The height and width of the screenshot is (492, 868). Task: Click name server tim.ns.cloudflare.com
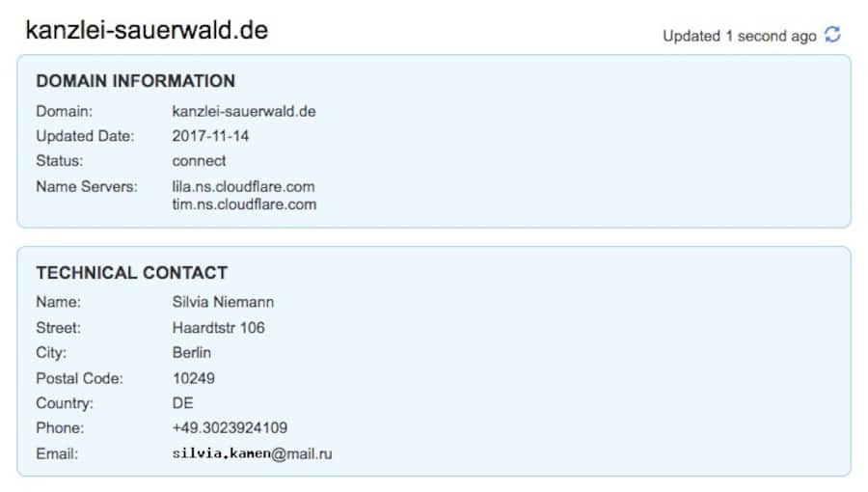coord(244,205)
